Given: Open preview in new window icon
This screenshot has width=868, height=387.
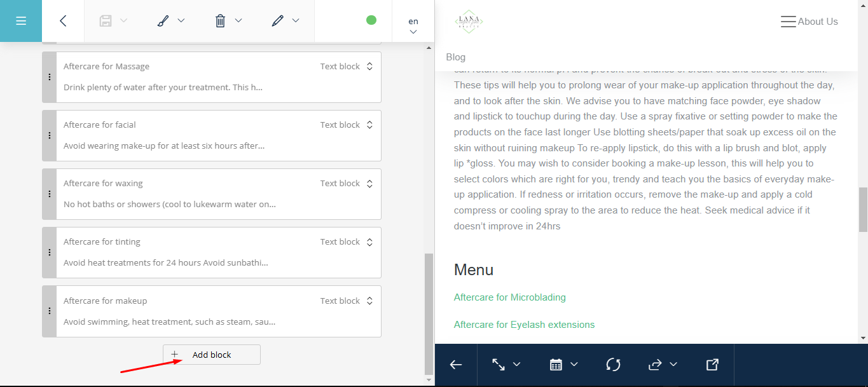Looking at the screenshot, I should pos(712,365).
